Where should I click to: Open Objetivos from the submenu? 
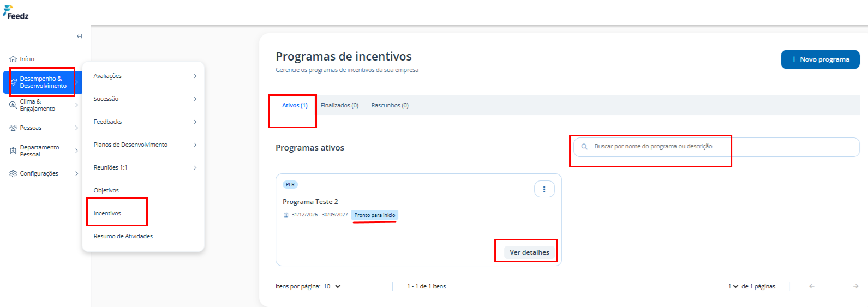point(106,190)
